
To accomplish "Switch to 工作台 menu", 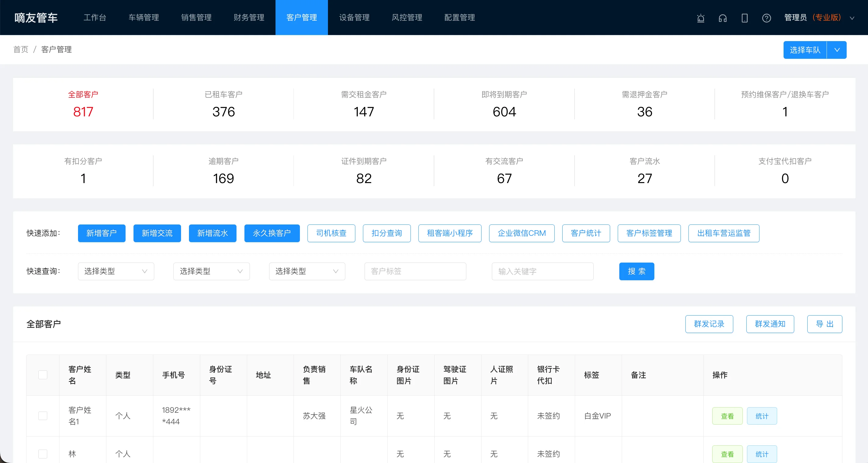I will pyautogui.click(x=95, y=17).
